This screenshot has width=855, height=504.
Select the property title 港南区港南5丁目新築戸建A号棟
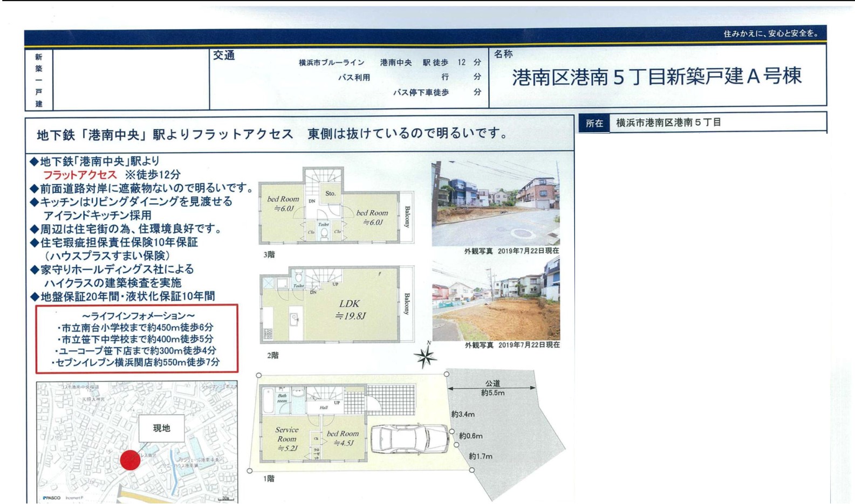(x=656, y=77)
